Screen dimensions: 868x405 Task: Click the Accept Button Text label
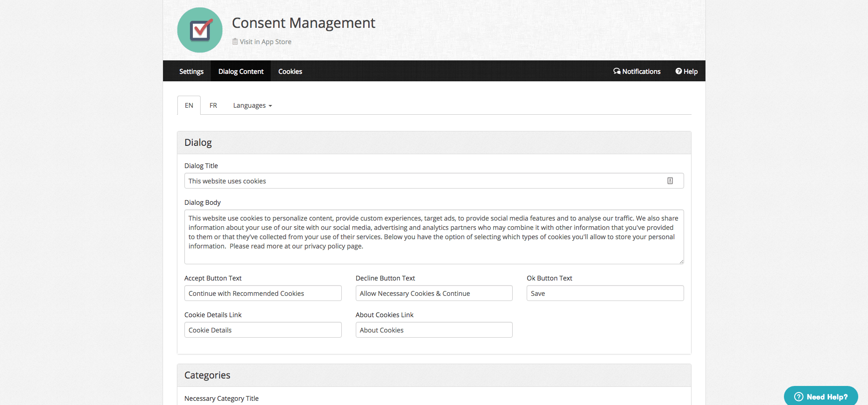(x=213, y=278)
